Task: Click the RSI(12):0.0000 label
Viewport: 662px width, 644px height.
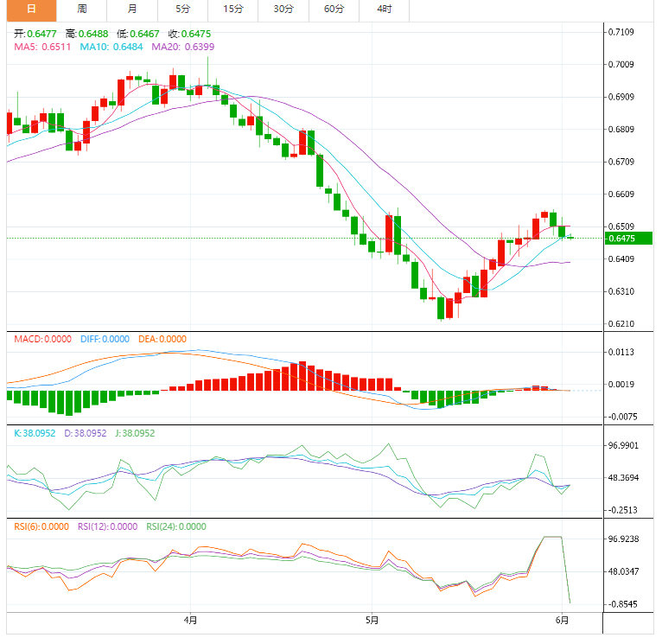Action: (x=108, y=526)
